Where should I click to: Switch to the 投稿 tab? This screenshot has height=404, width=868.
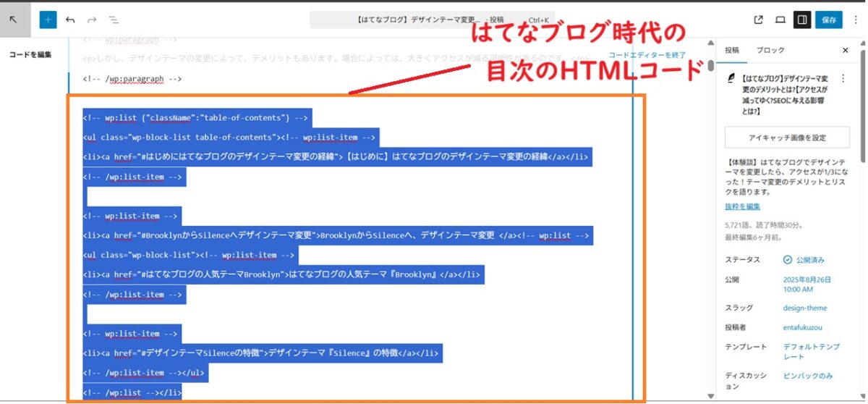pos(732,51)
